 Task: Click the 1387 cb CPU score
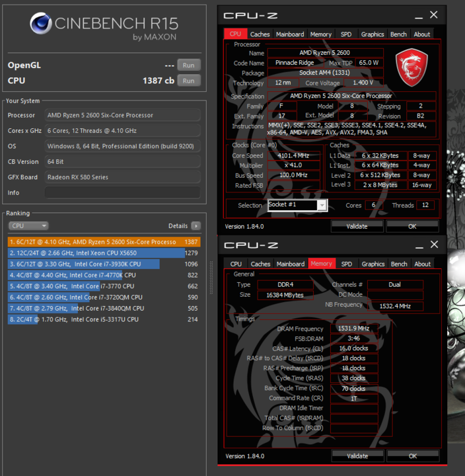159,81
